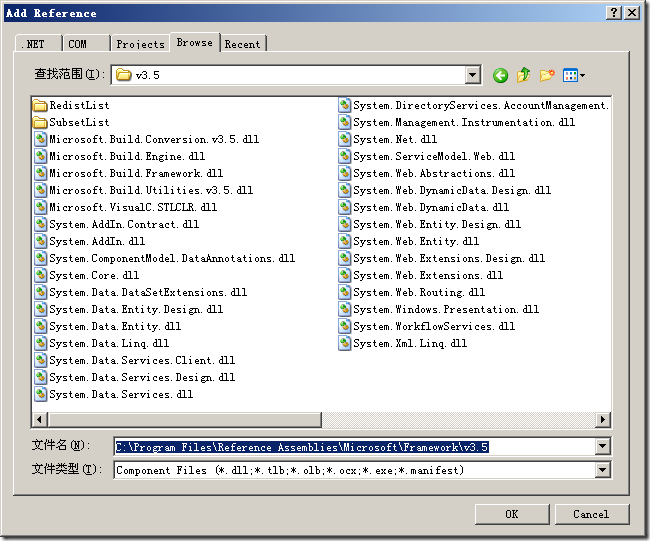Viewport: 650px width, 541px height.
Task: Click the SubsetList folder icon
Action: 40,122
